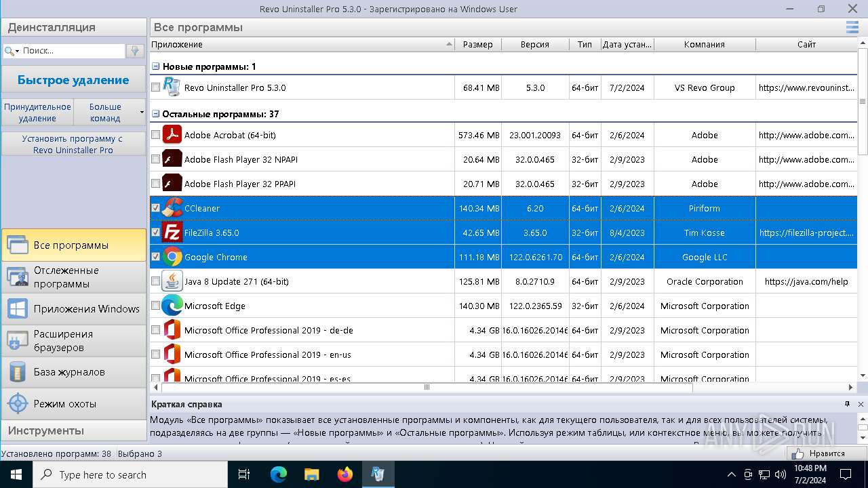Click the search hint lightbulb button
Image resolution: width=868 pixels, height=488 pixels.
[x=135, y=51]
